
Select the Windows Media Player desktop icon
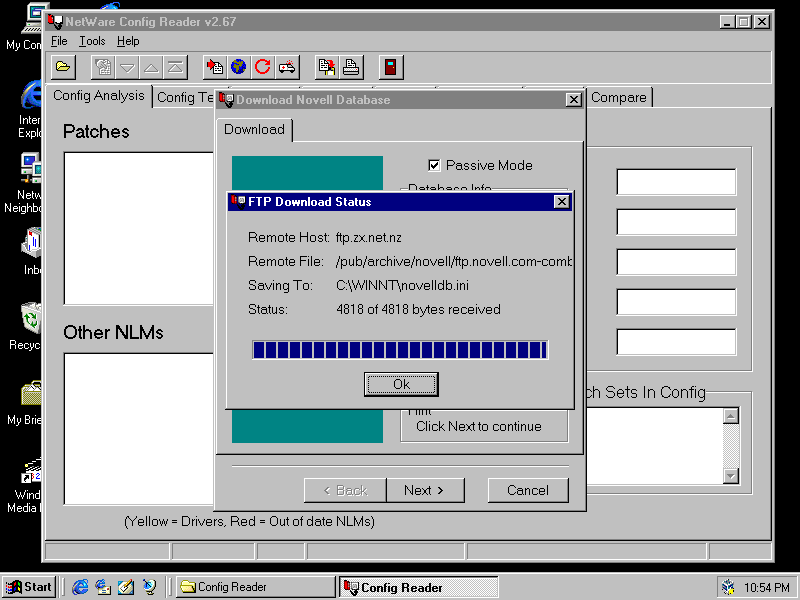[x=26, y=485]
